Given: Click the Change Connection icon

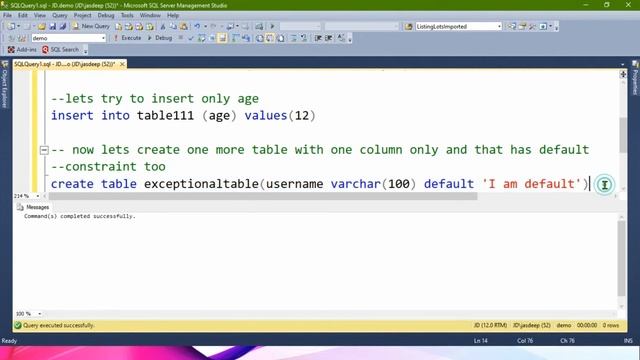Looking at the screenshot, I should click(x=22, y=38).
